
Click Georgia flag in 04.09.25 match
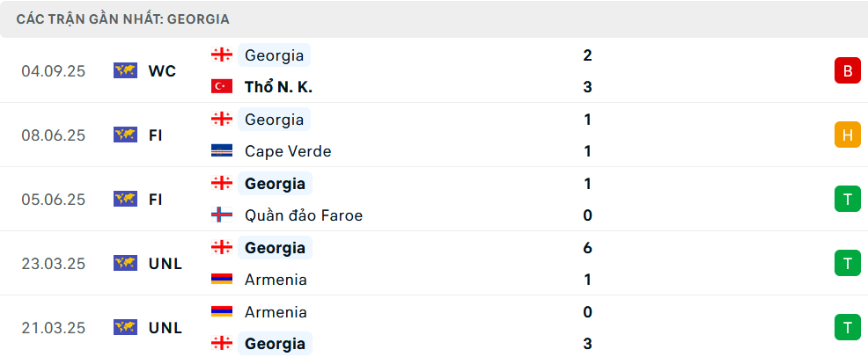[x=221, y=55]
